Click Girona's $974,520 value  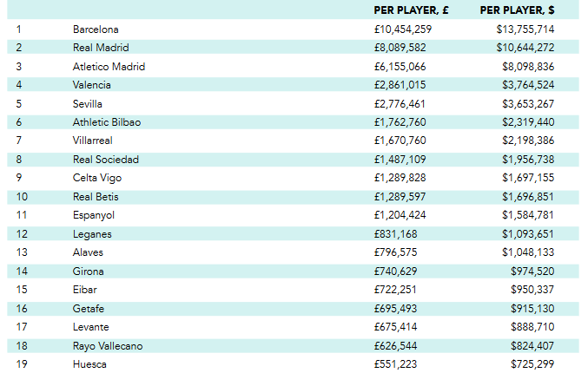pyautogui.click(x=532, y=272)
